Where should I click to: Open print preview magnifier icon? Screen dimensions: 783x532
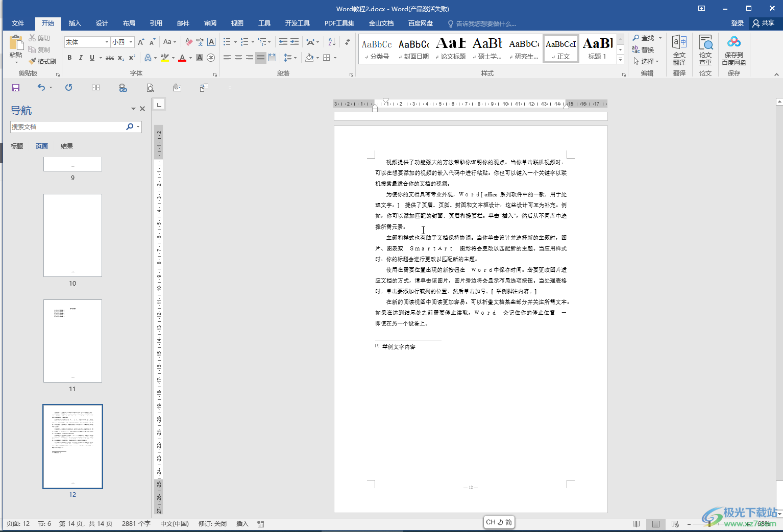click(150, 88)
